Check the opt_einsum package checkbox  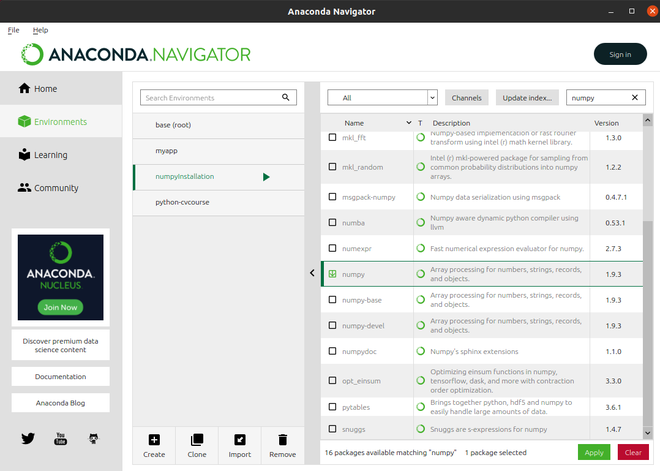coord(333,381)
